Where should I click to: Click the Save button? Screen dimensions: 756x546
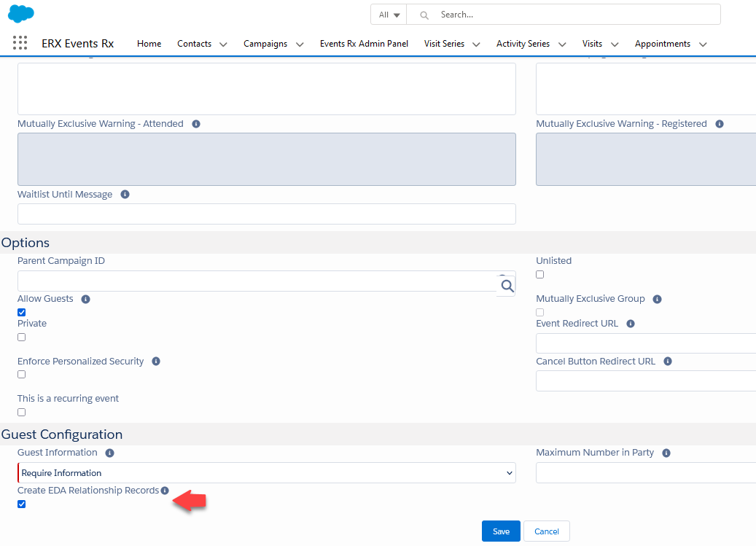point(501,531)
